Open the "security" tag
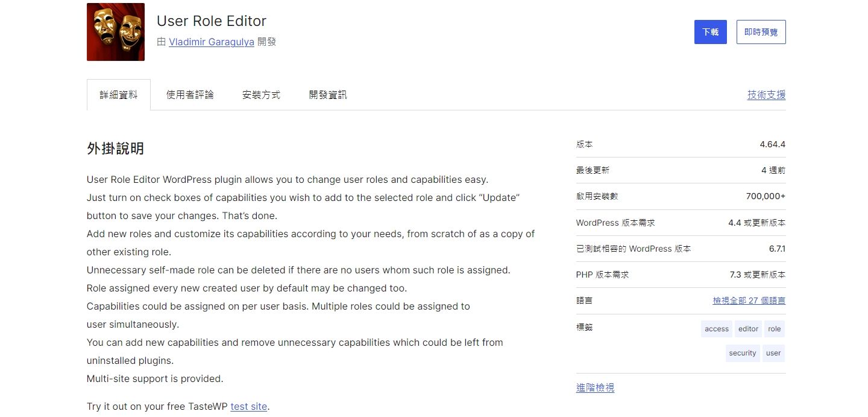Viewport: 868px width, 417px height. pos(742,353)
